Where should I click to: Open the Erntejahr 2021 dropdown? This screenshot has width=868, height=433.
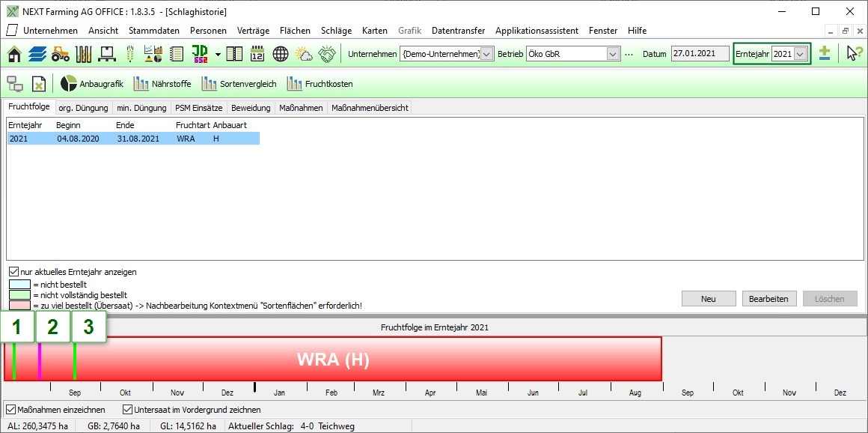tap(800, 54)
